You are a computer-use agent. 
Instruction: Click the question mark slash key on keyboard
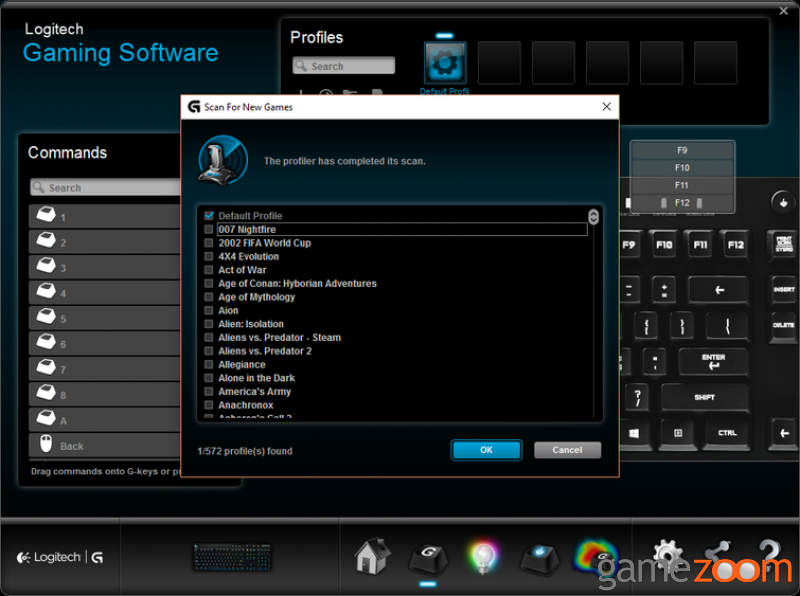pos(637,398)
